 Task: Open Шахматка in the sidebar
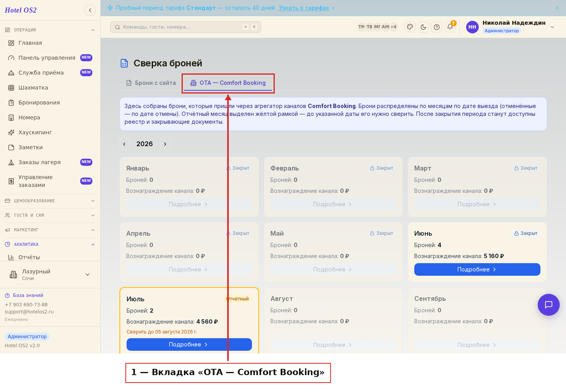pos(50,88)
